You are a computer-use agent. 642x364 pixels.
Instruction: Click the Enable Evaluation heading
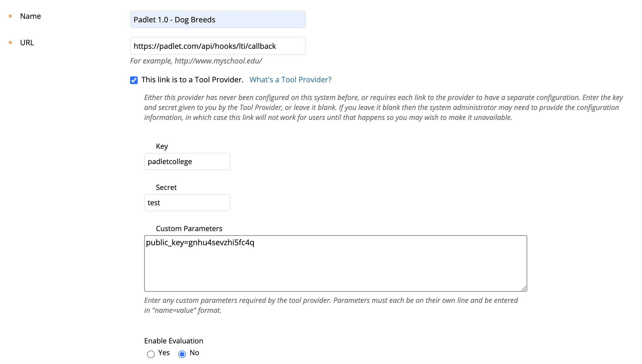[174, 341]
